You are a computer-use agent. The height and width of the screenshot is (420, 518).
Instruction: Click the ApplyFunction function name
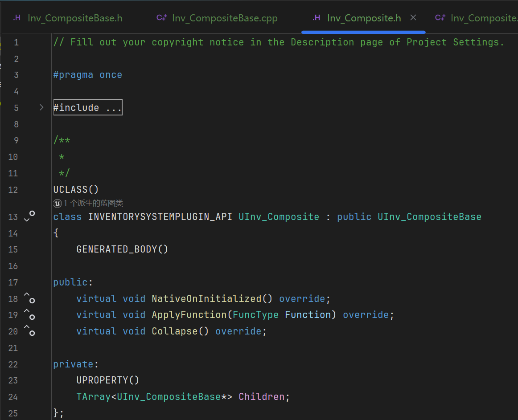point(189,315)
